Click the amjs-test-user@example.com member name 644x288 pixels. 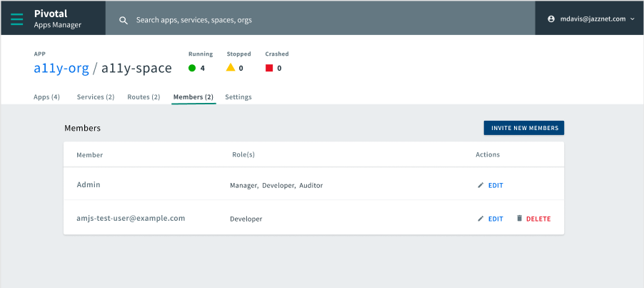[131, 218]
